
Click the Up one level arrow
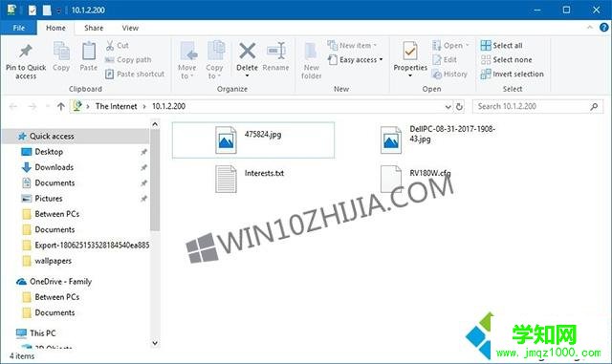point(61,106)
